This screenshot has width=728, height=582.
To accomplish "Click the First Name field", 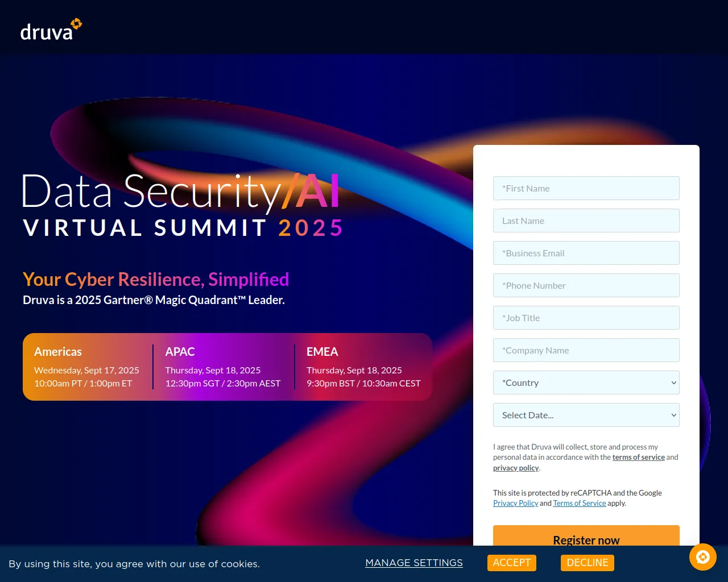I will pos(586,189).
